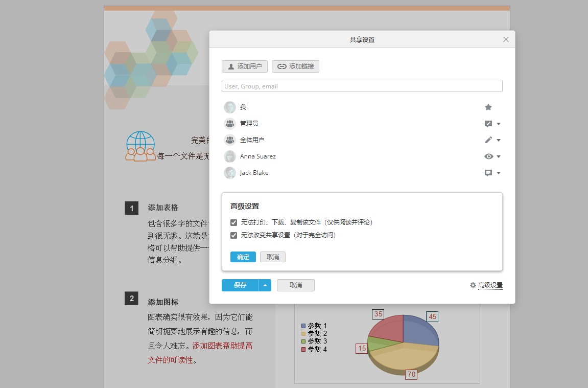Viewport: 588px width, 388px height.
Task: Click the gear icon beside 高级设置
Action: [472, 285]
